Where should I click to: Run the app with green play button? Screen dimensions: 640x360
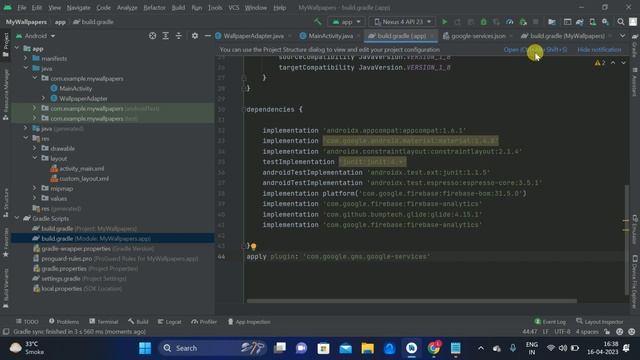pos(444,22)
